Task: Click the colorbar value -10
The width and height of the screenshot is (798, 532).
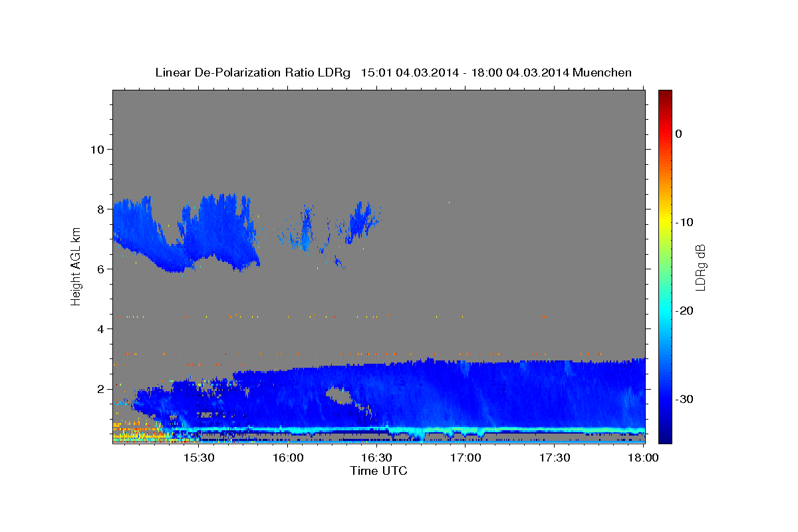Action: coord(684,222)
